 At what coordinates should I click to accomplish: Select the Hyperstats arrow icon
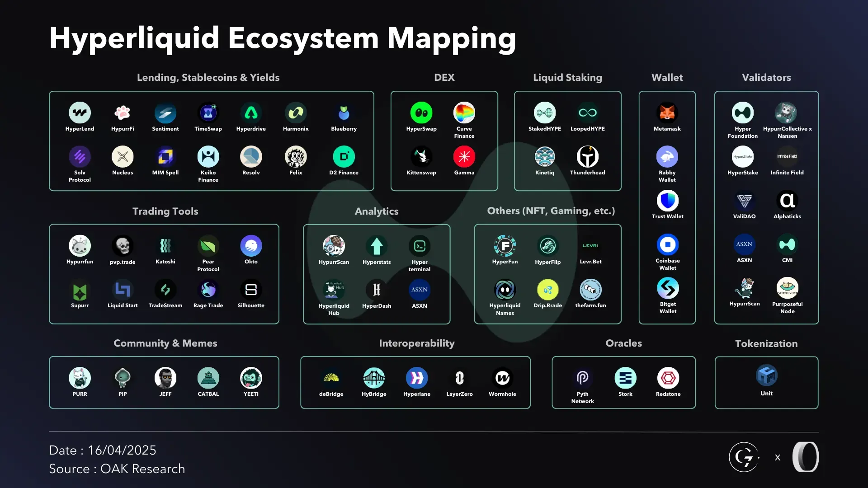coord(377,246)
